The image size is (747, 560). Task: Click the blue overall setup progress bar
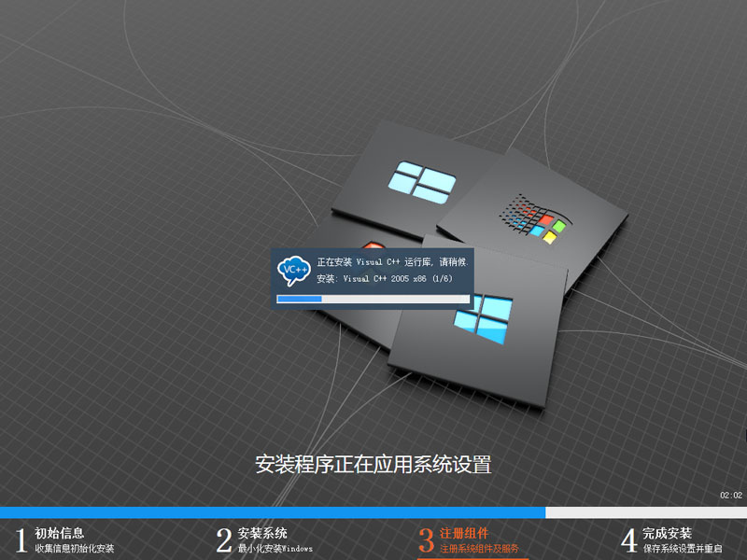coord(373,512)
